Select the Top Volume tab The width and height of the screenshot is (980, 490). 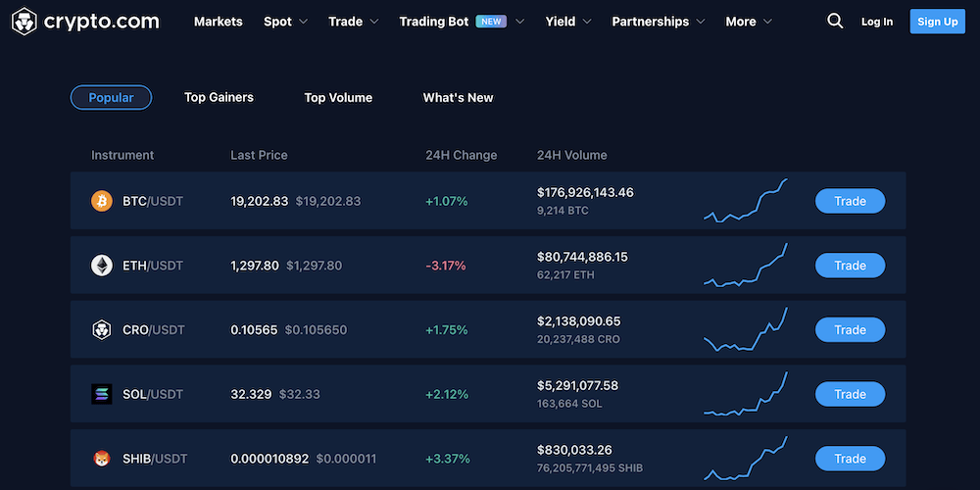(x=338, y=97)
